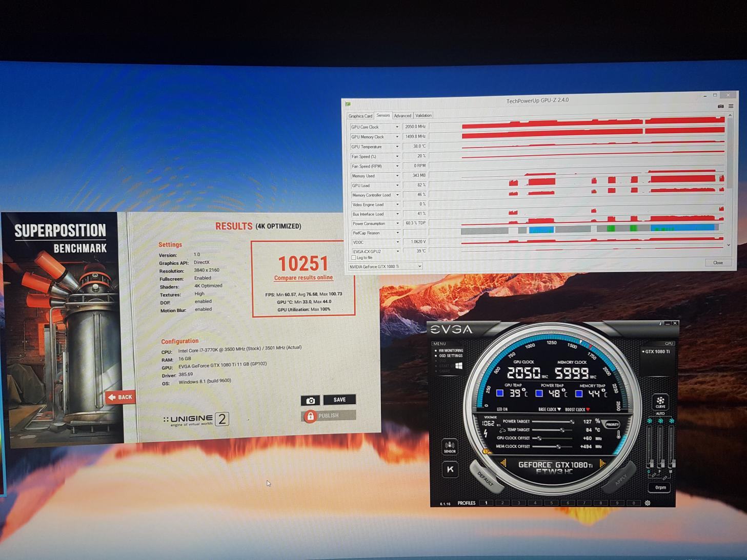Image resolution: width=747 pixels, height=560 pixels.
Task: Click the BOOST CLOCK red triangle marker
Action: [588, 409]
